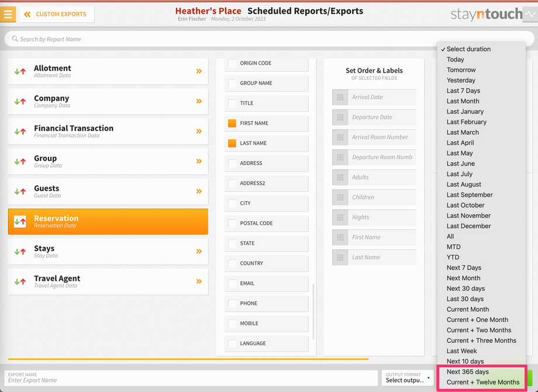Check the City field
The image size is (538, 392).
tap(232, 203)
